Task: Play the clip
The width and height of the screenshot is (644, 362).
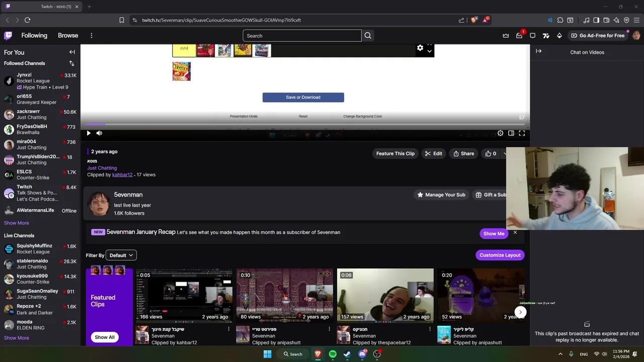Action: tap(89, 133)
